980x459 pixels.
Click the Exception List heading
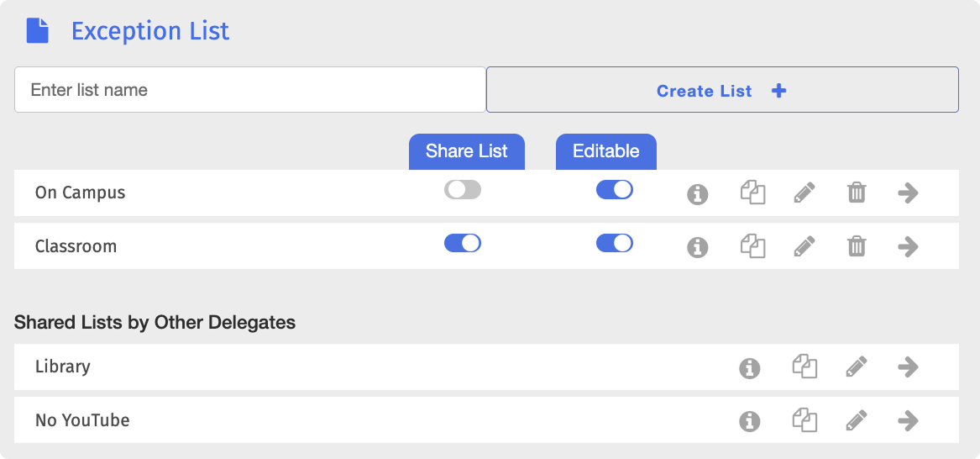(x=150, y=30)
